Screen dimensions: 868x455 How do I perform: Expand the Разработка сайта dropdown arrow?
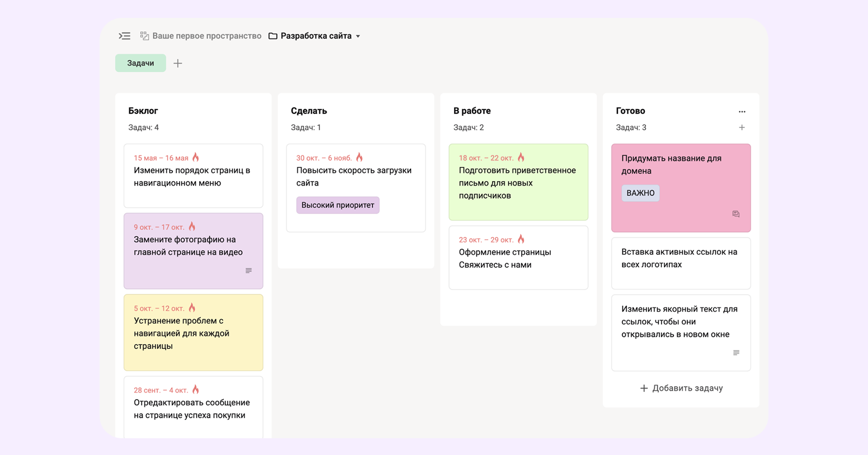point(358,36)
